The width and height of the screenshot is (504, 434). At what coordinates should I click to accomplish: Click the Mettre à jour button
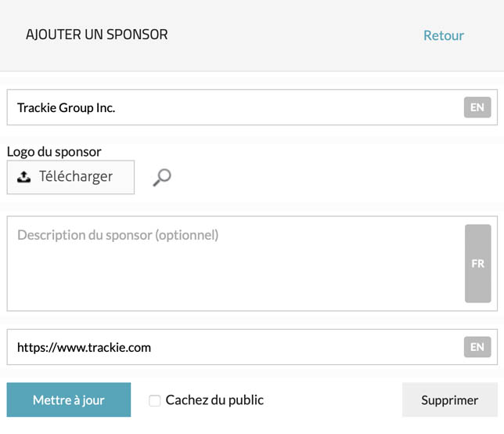[69, 400]
